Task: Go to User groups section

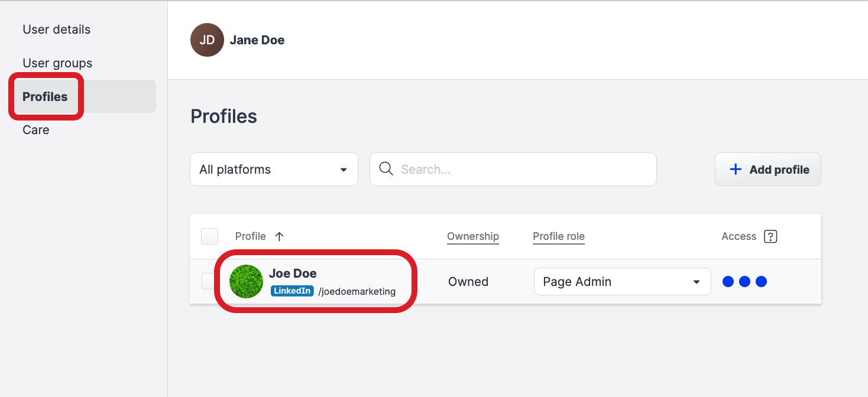Action: [57, 63]
